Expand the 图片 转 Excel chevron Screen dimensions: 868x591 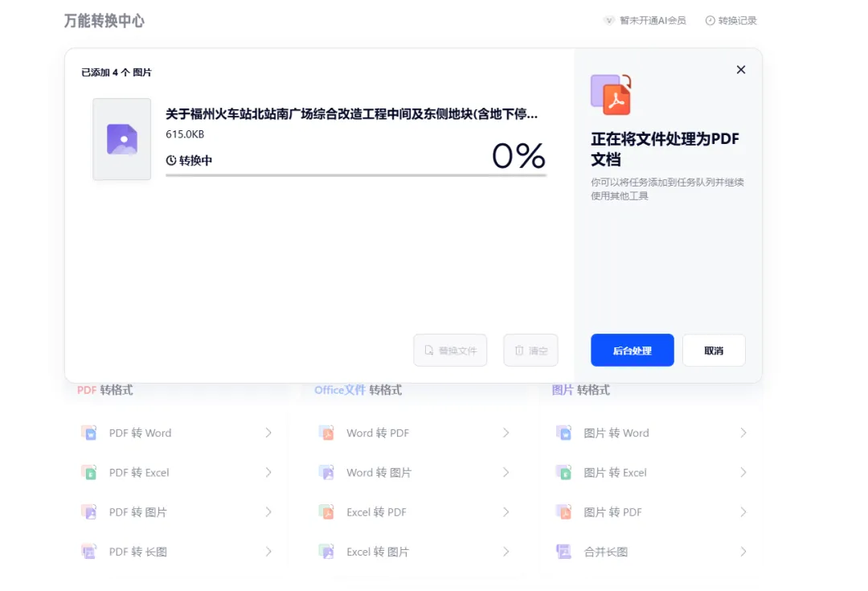pos(743,473)
